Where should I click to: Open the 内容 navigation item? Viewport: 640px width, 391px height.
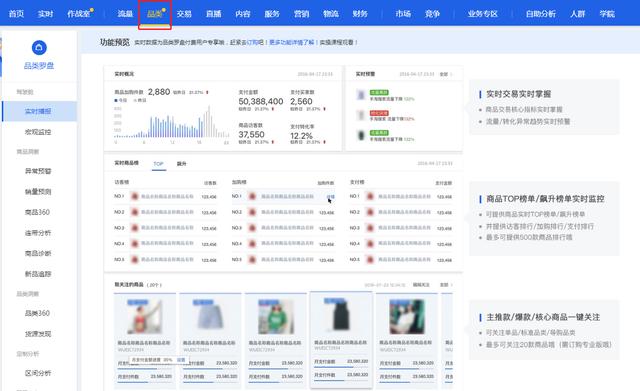pos(243,14)
